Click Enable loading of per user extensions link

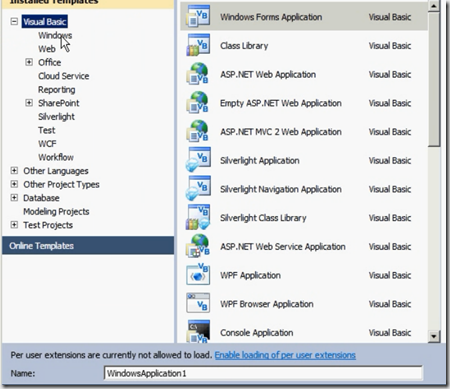[285, 355]
